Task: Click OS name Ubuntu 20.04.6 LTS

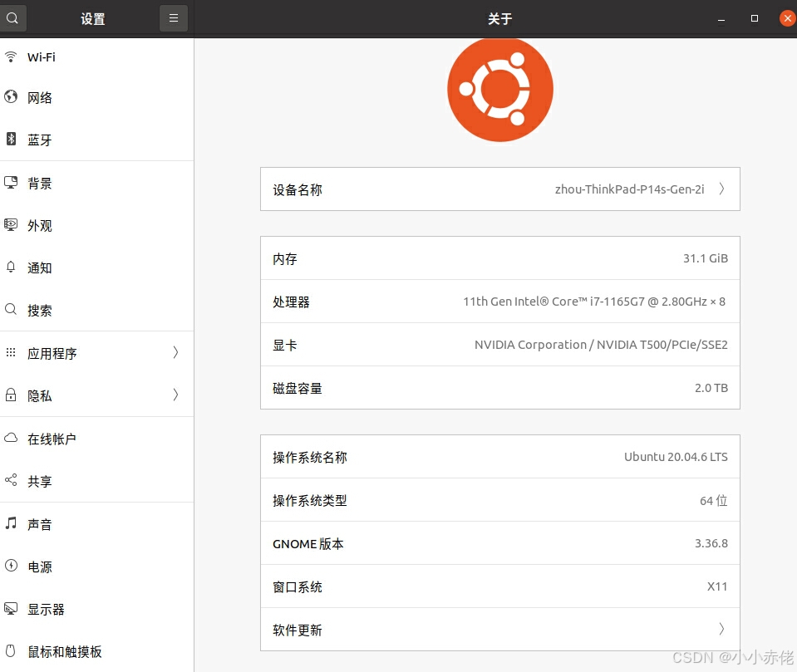Action: [676, 457]
